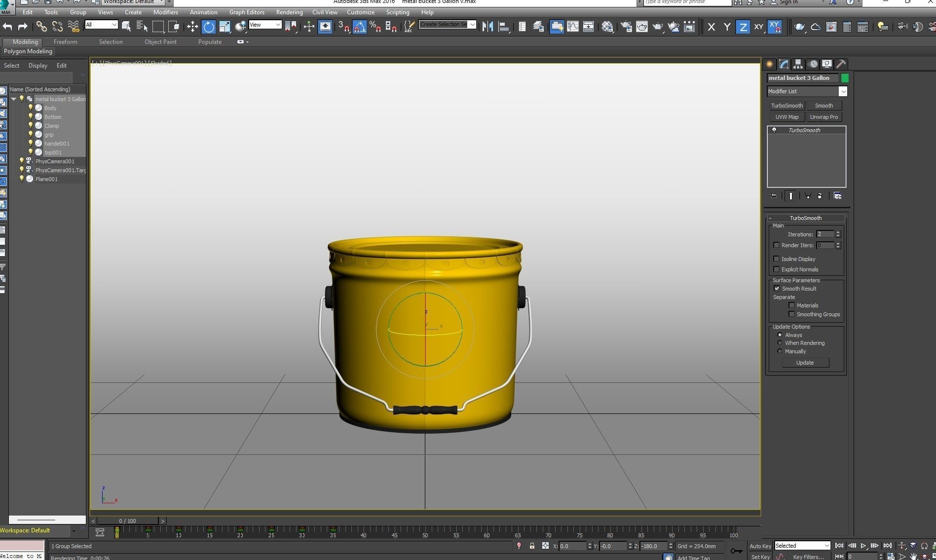Activate Select and Scale tool
The image size is (936, 560).
[x=225, y=27]
